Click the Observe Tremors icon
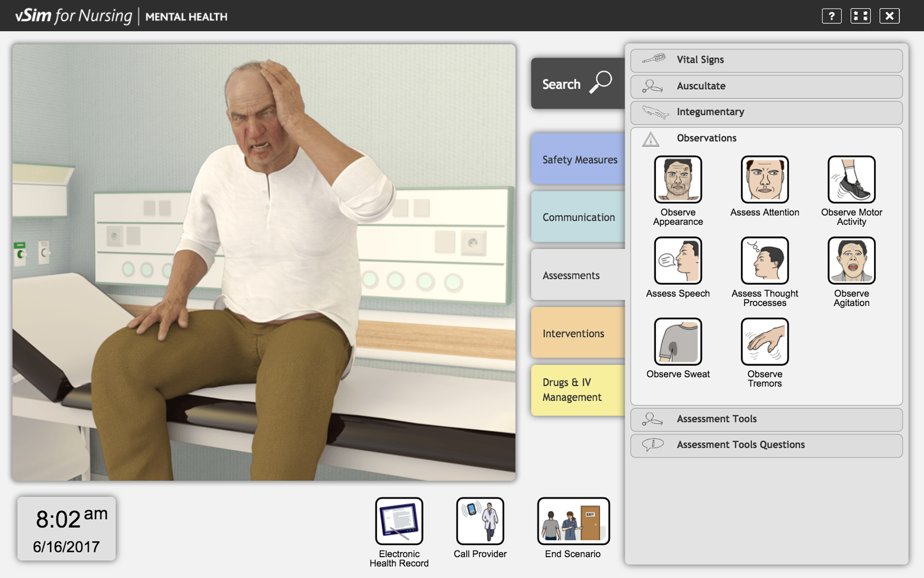The width and height of the screenshot is (924, 578). 764,342
